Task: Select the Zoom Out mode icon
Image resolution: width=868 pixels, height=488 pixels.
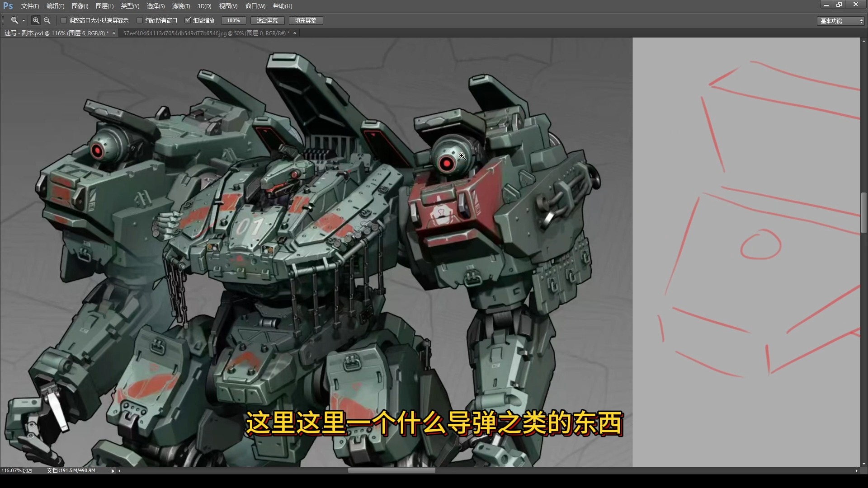Action: (47, 20)
